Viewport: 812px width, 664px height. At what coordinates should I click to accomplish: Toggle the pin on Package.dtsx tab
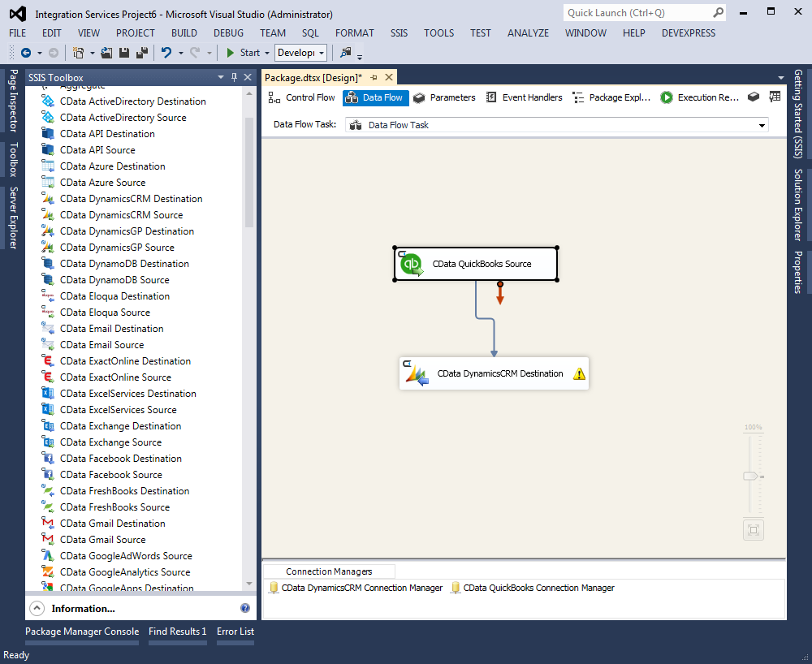coord(374,77)
